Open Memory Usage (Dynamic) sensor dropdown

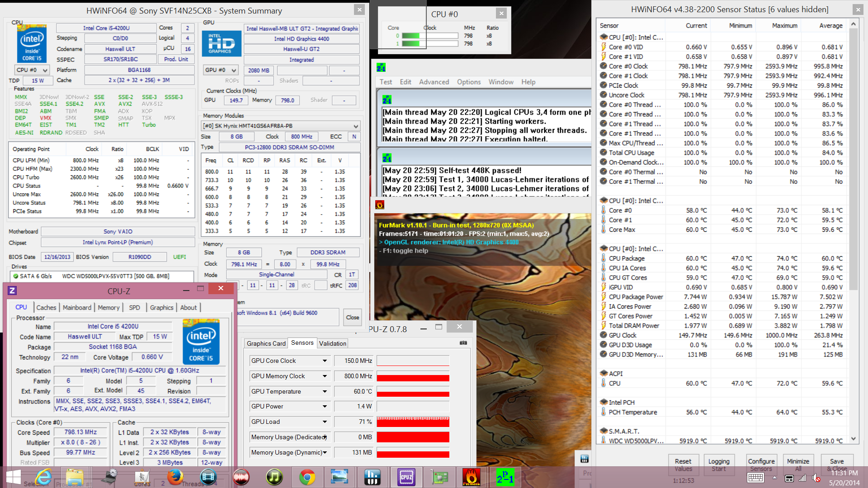325,452
